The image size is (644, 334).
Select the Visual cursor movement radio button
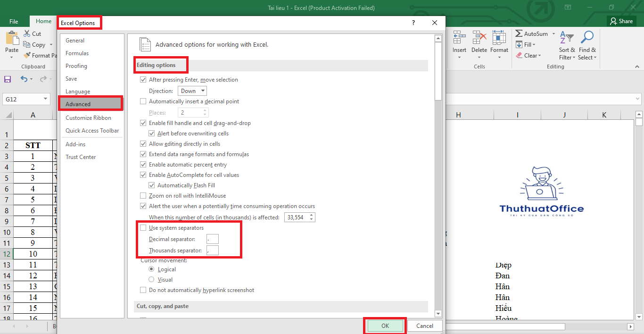[x=151, y=280]
